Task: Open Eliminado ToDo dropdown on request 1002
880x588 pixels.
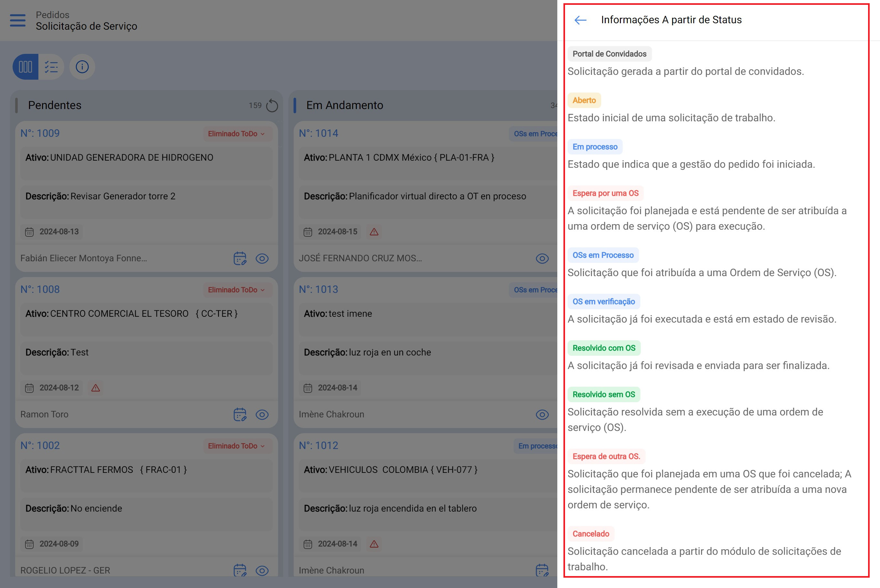Action: [237, 446]
